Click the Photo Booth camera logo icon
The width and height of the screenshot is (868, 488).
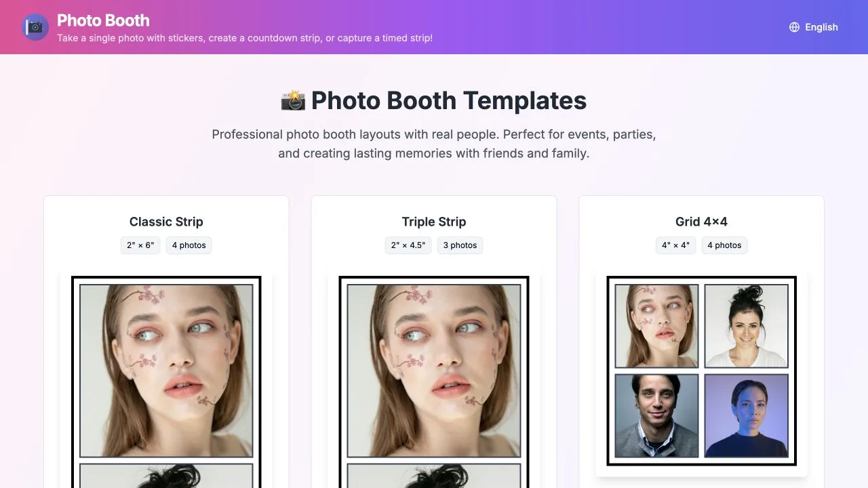click(35, 27)
